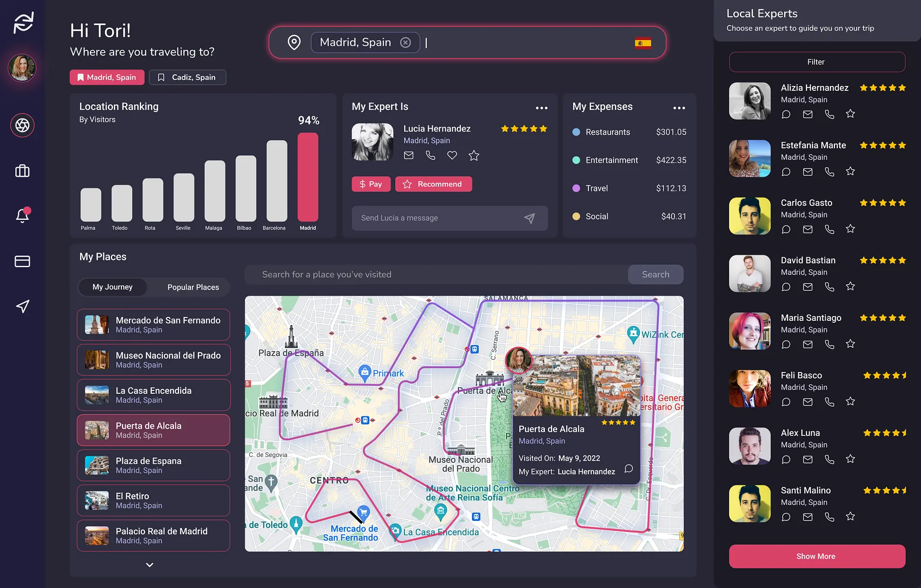Screen dimensions: 921x588
Task: Switch to Popular Places tab
Action: pos(193,287)
